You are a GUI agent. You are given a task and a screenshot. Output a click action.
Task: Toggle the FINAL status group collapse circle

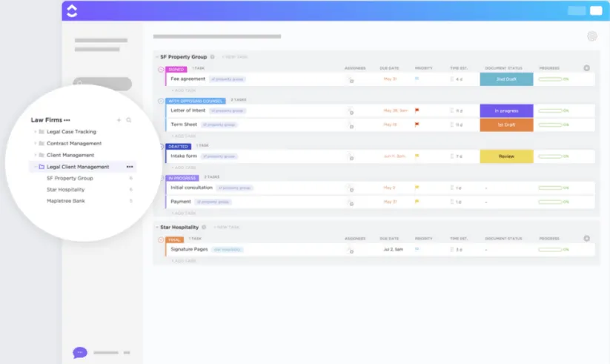pos(161,239)
